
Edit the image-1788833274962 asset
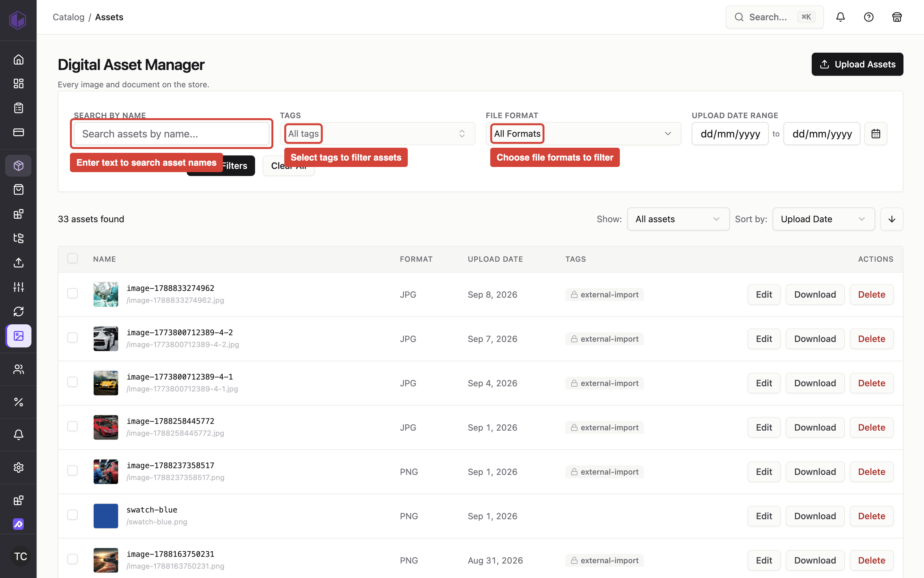tap(764, 294)
